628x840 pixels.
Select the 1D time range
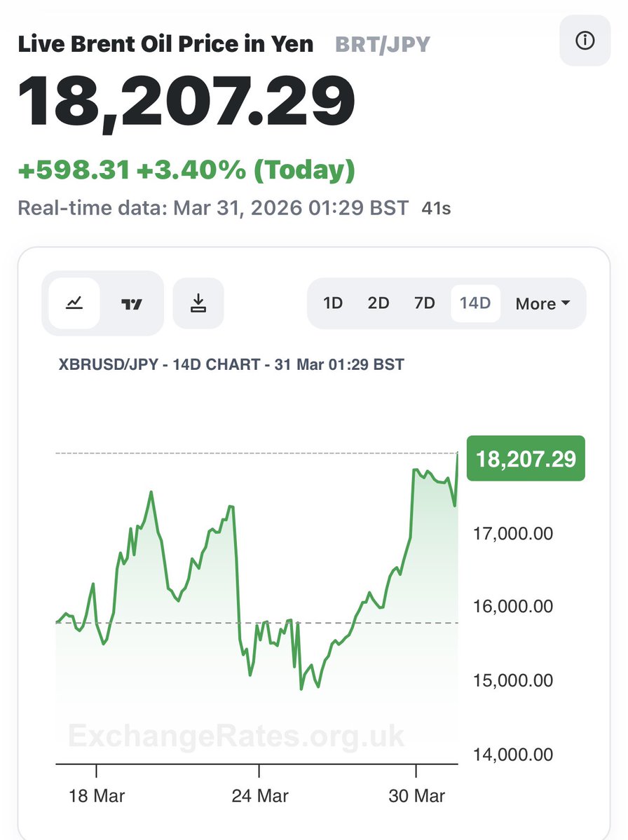point(332,303)
